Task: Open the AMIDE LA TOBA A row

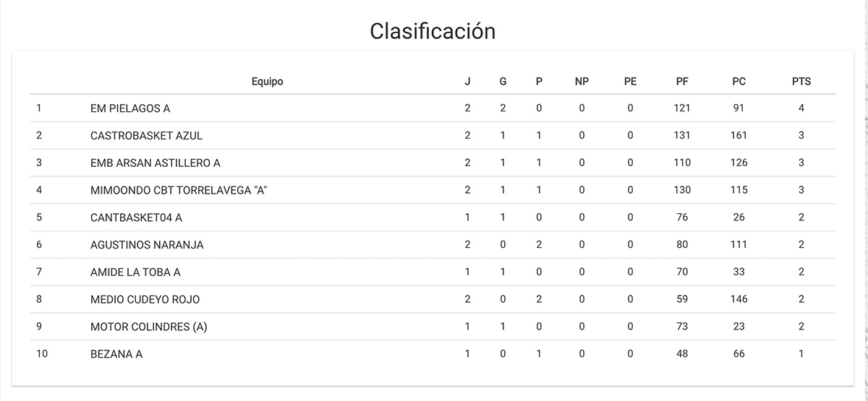Action: (135, 272)
